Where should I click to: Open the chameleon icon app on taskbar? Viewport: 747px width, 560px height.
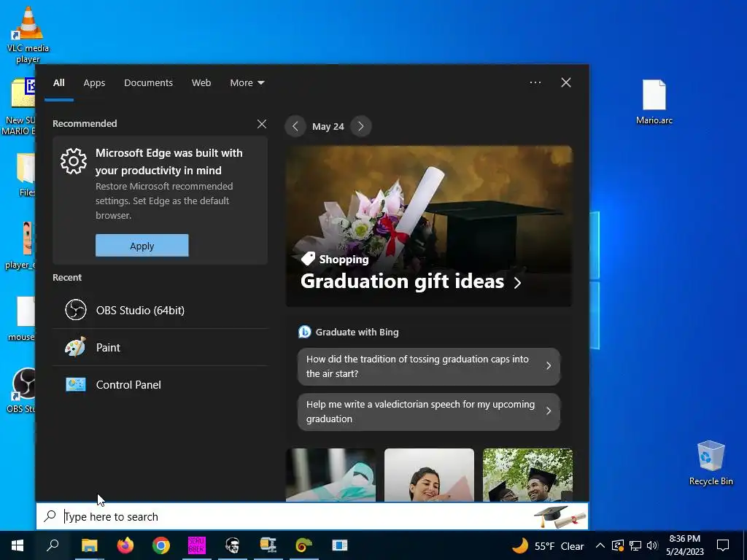click(x=304, y=545)
